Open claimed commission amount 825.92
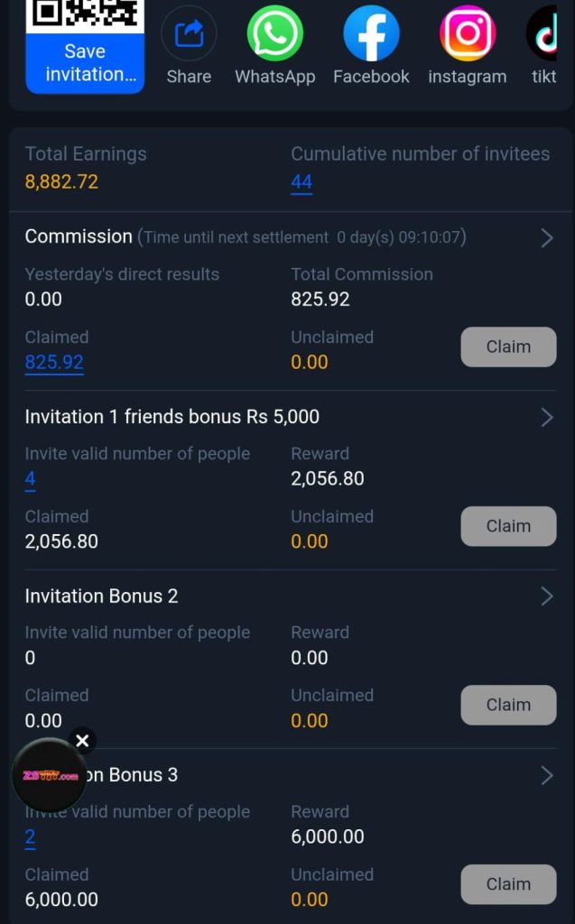Viewport: 575px width, 924px height. (x=55, y=363)
